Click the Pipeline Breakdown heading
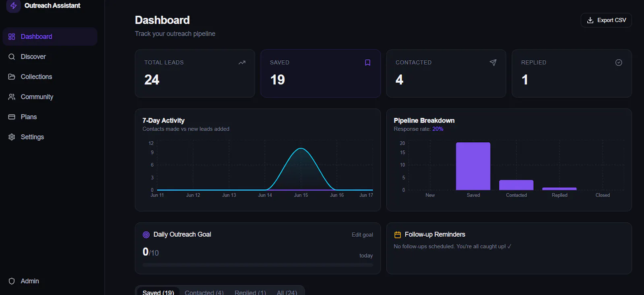Viewport: 644px width, 295px height. 424,121
